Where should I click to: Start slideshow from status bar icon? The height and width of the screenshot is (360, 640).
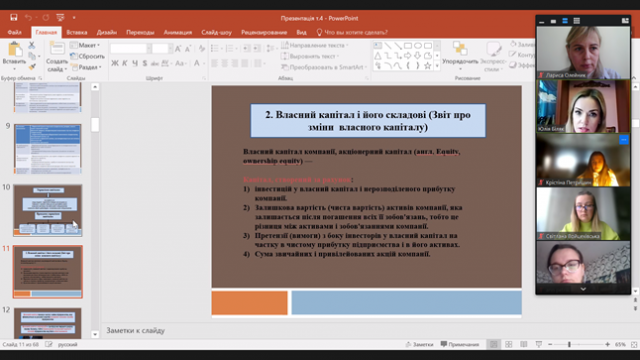[539, 344]
